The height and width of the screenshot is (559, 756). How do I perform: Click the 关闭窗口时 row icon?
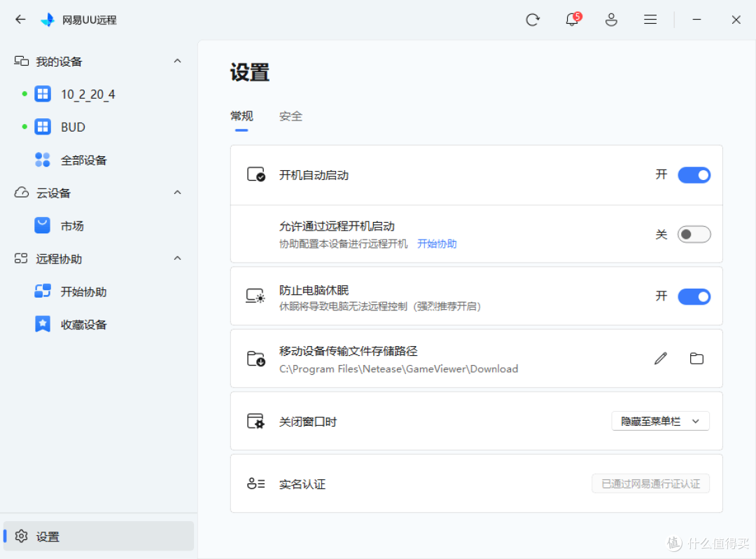[x=255, y=421]
